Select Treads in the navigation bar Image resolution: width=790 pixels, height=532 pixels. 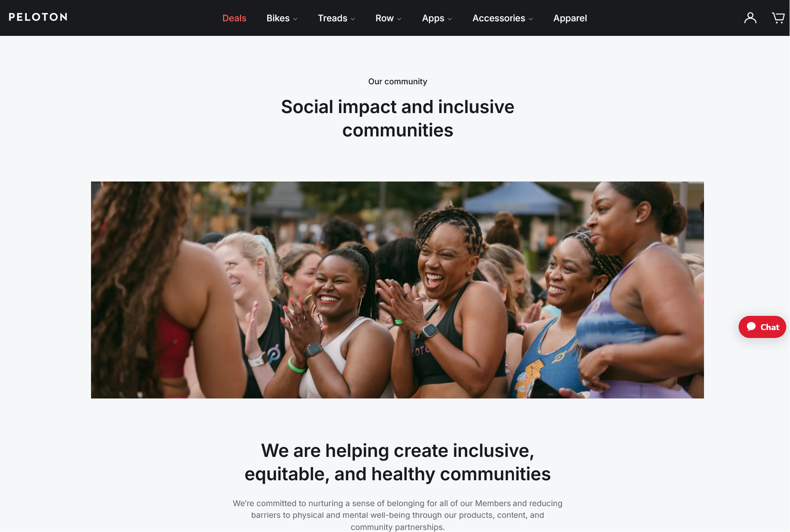point(332,18)
